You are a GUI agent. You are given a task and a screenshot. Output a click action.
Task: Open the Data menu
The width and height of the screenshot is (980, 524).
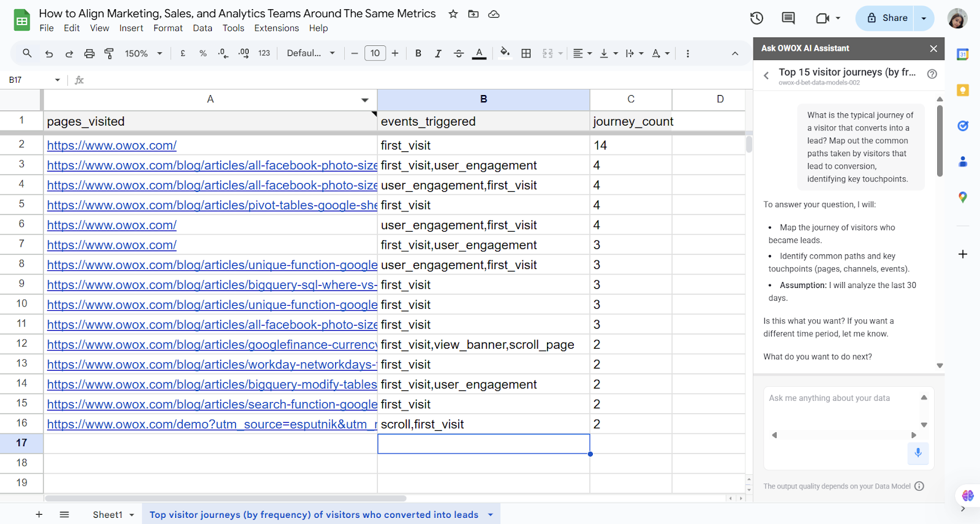[203, 28]
